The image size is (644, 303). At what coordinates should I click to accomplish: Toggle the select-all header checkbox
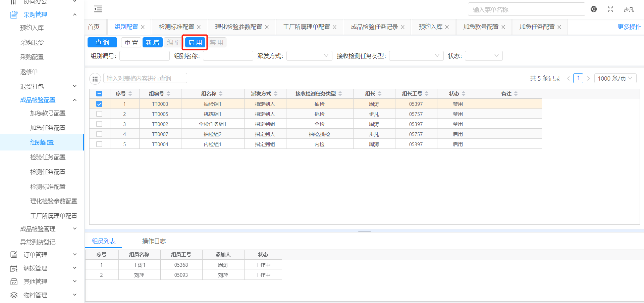point(99,94)
